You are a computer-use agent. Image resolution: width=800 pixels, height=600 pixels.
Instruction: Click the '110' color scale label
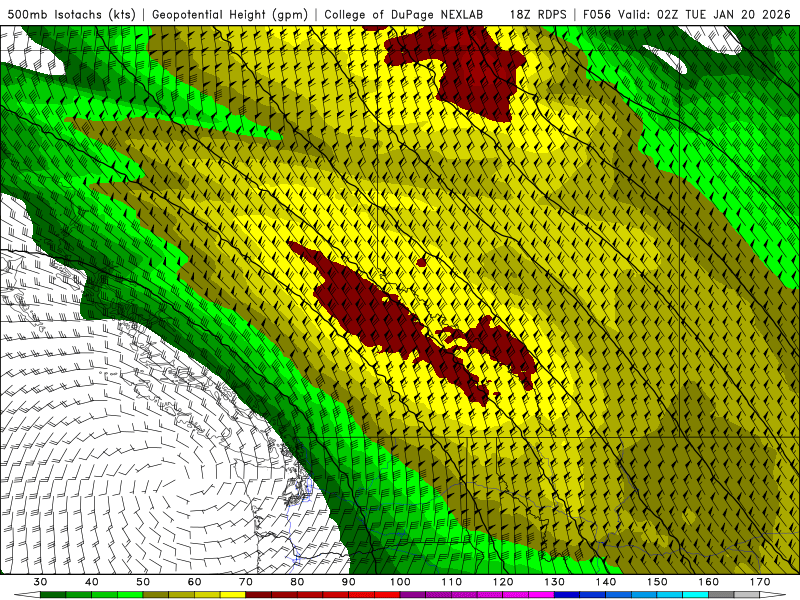[452, 582]
